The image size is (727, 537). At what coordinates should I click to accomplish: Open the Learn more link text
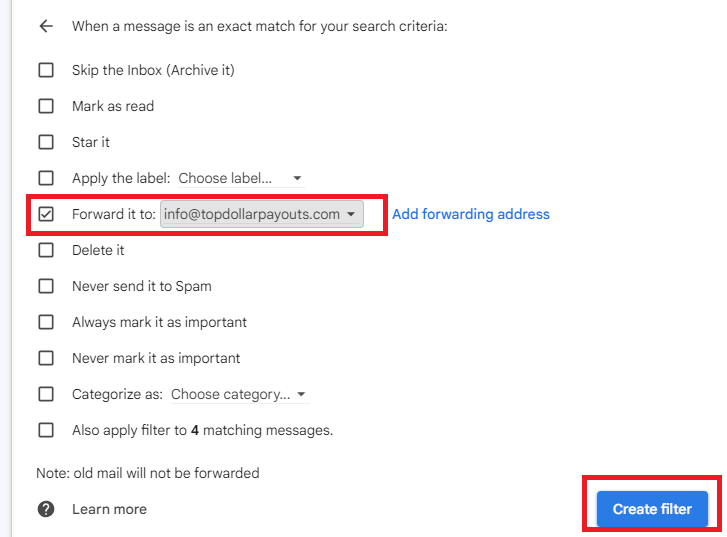[109, 509]
